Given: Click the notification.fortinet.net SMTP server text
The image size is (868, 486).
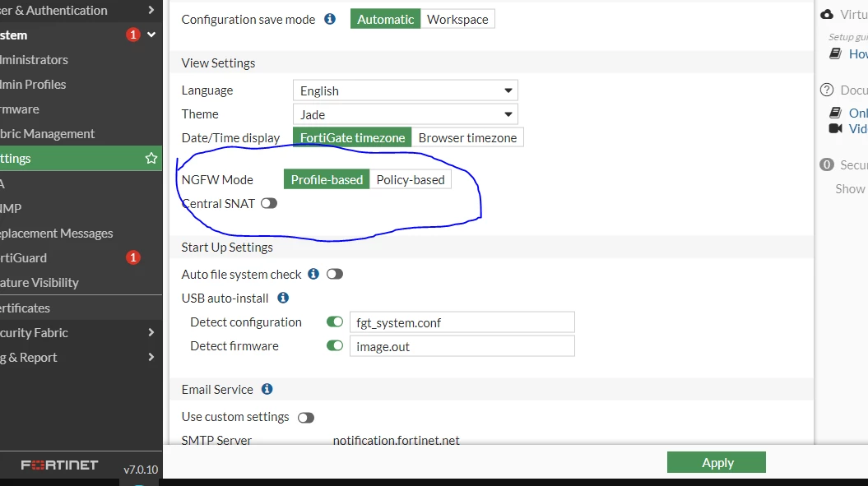Looking at the screenshot, I should pyautogui.click(x=397, y=441).
